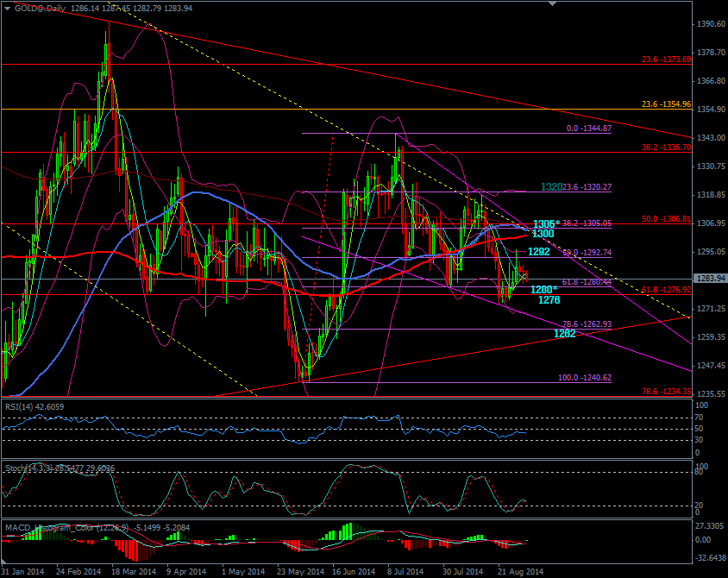
Task: Click the highlighted current price label 1283.94
Action: pos(710,279)
